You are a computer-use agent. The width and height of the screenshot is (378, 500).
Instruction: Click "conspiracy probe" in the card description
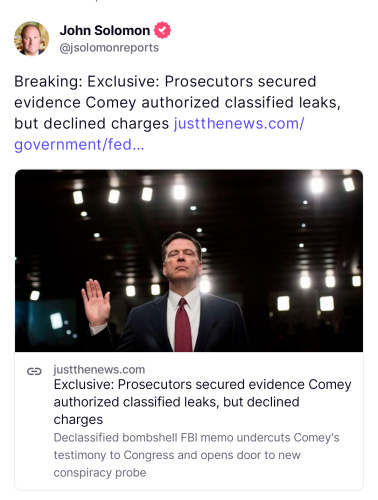pos(100,473)
